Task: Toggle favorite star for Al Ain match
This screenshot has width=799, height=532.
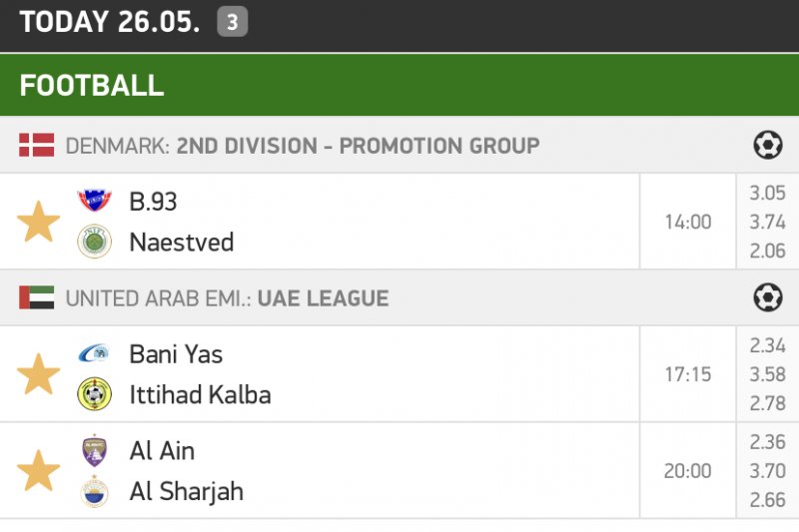Action: [x=39, y=470]
